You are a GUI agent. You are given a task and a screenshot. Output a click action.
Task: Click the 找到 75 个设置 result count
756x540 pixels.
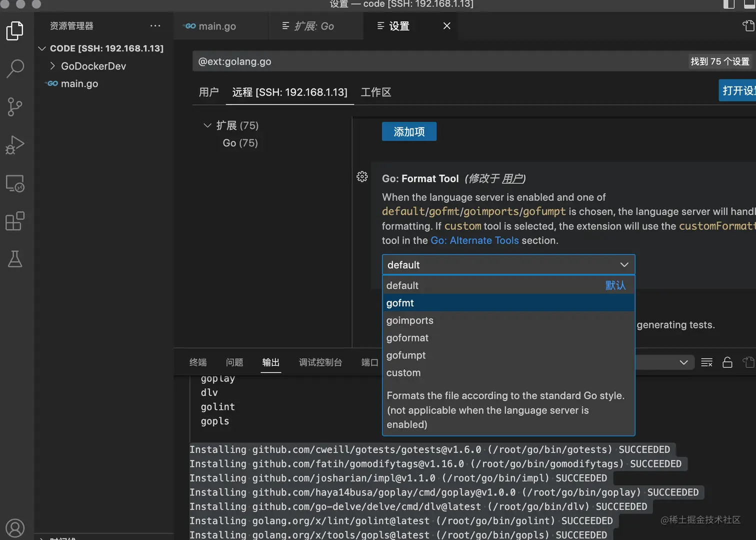click(x=720, y=61)
